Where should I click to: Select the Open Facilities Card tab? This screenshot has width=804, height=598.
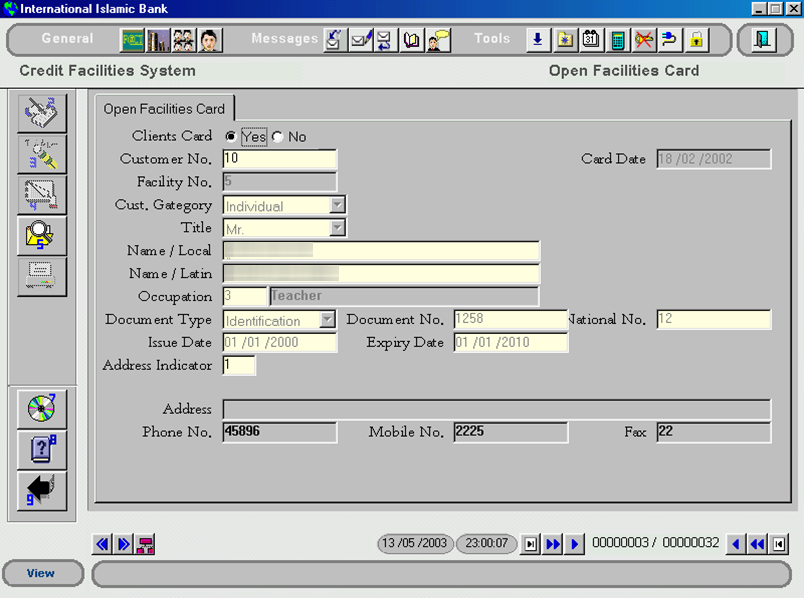164,109
